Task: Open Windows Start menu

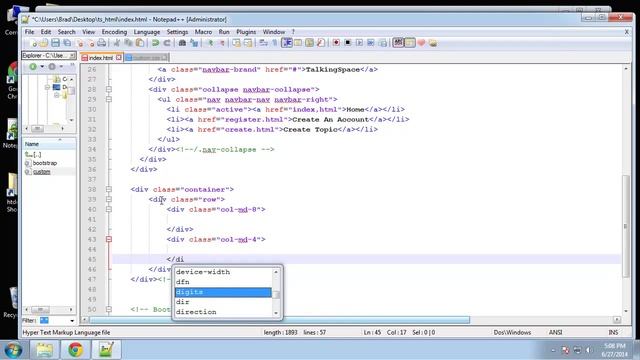Action: (13, 350)
